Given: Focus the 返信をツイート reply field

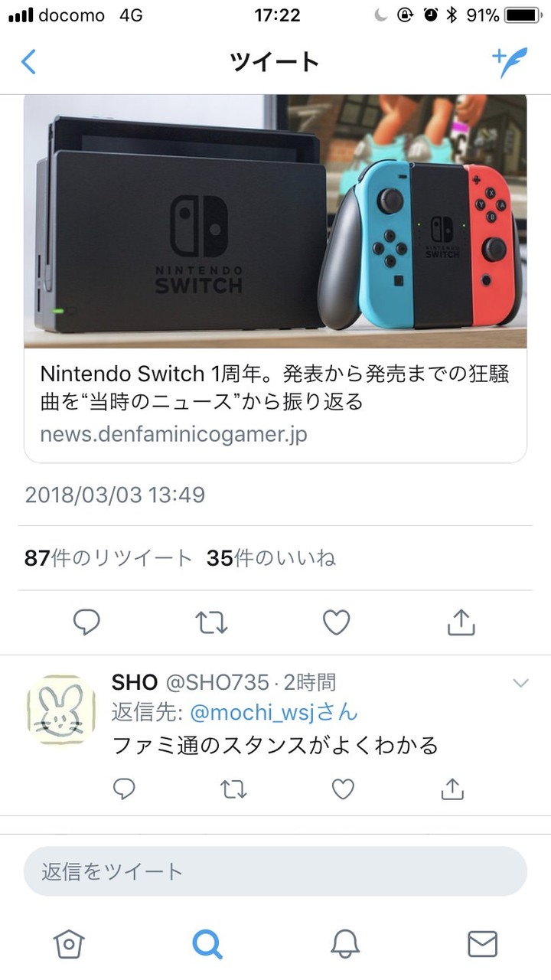Looking at the screenshot, I should [275, 871].
